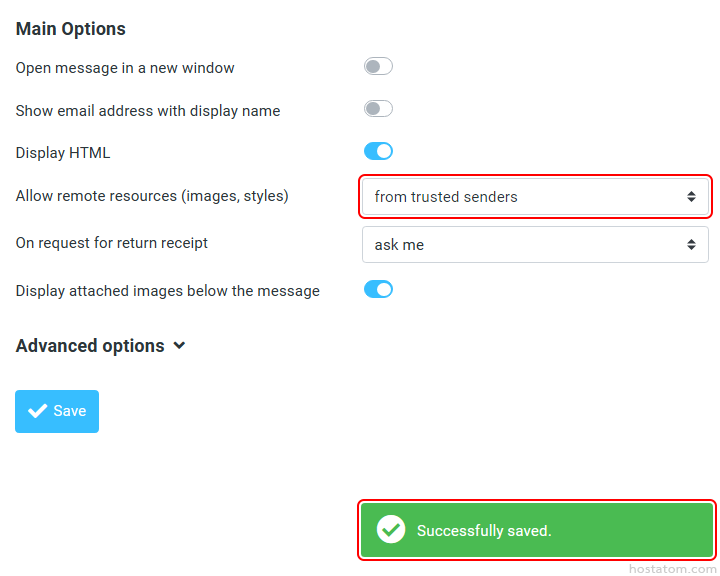The height and width of the screenshot is (576, 720).
Task: Click the "Display HTML" label text
Action: [63, 153]
